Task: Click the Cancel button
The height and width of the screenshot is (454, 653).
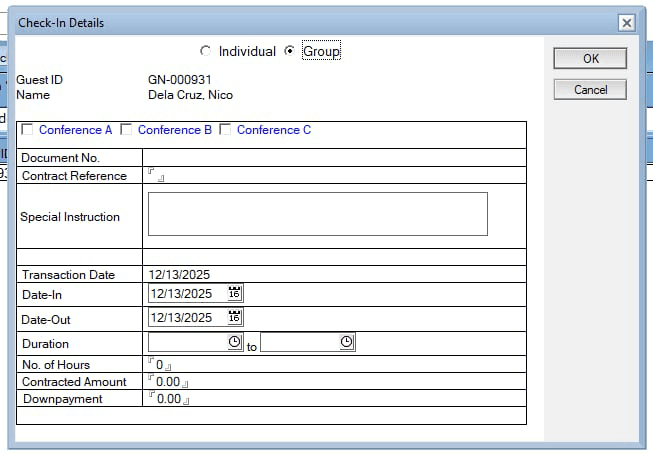Action: click(x=590, y=90)
